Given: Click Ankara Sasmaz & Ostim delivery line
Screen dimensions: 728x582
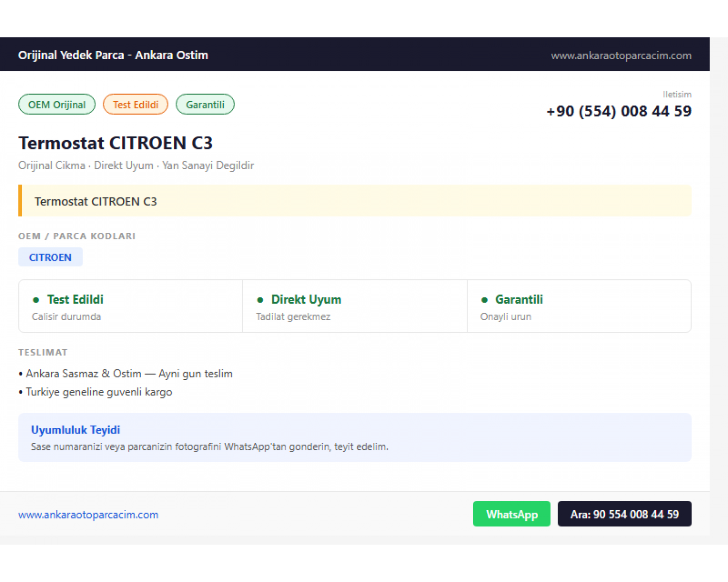Looking at the screenshot, I should tap(126, 373).
